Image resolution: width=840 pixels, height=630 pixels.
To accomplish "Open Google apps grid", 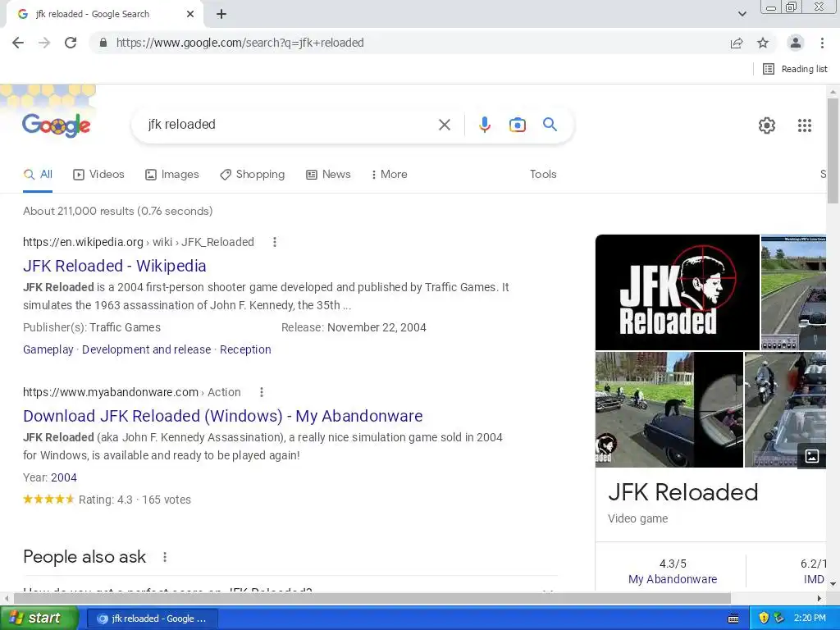I will coord(805,126).
